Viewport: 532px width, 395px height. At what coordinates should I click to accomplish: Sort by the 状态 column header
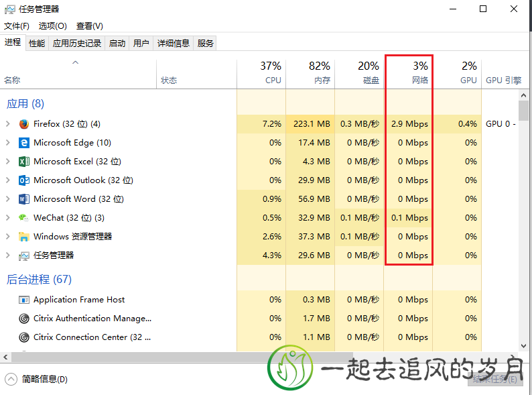click(196, 72)
